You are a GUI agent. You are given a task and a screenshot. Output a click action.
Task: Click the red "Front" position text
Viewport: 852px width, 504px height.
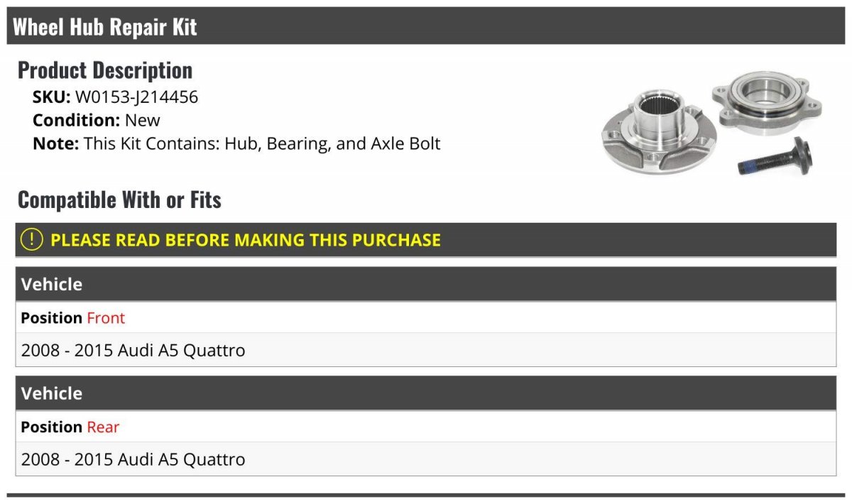coord(106,318)
